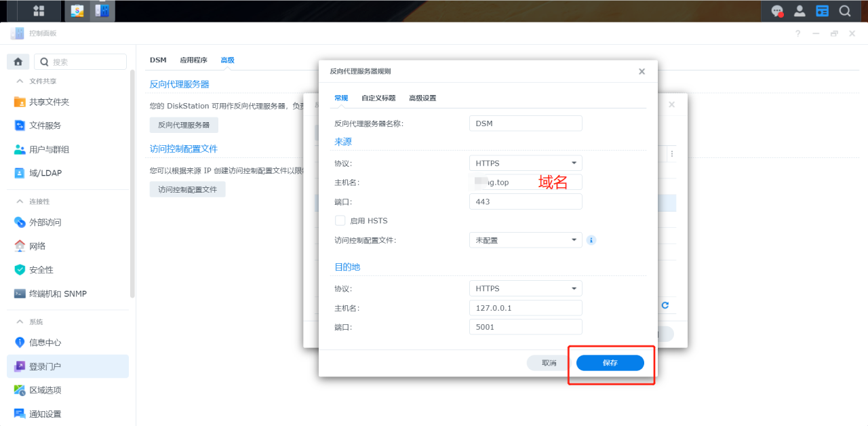This screenshot has height=426, width=868.
Task: Open the user account options icon
Action: pyautogui.click(x=800, y=11)
